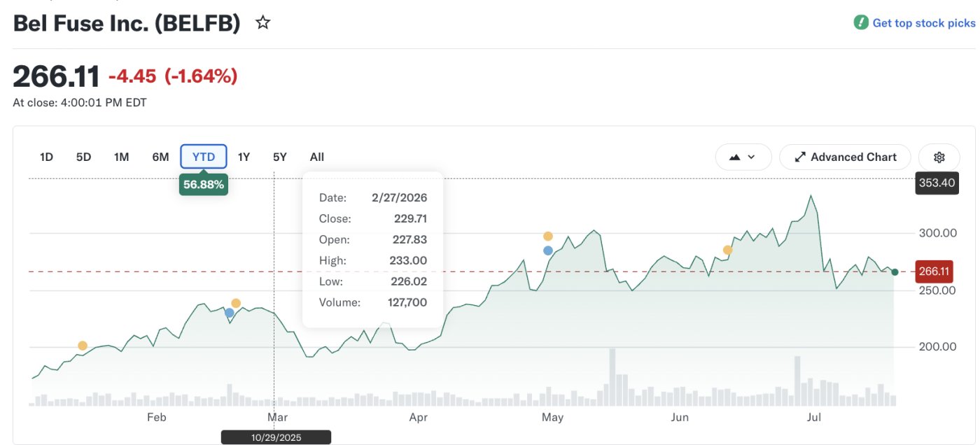Click the yellow event marker in mid-June
980x445 pixels.
728,250
